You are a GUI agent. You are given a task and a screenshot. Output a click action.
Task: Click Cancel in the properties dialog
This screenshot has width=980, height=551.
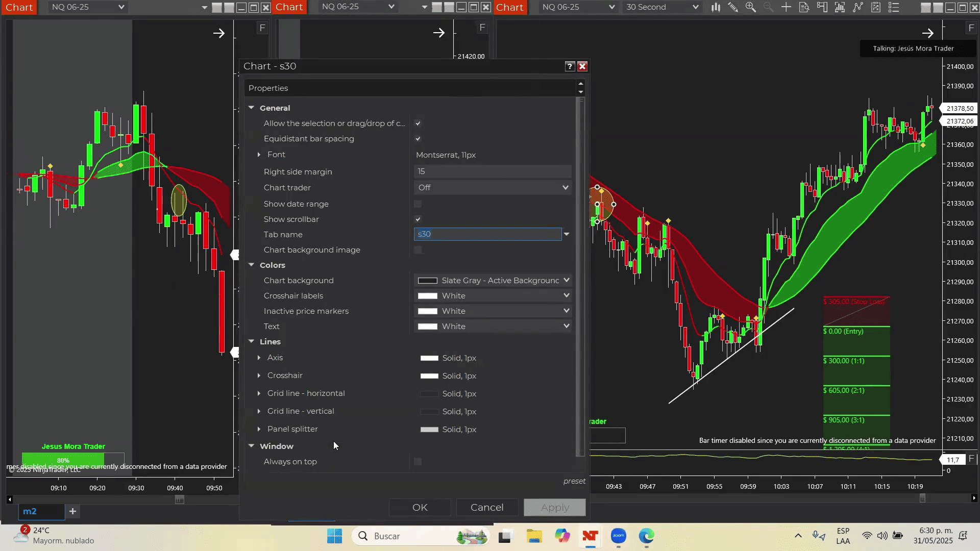pyautogui.click(x=487, y=508)
